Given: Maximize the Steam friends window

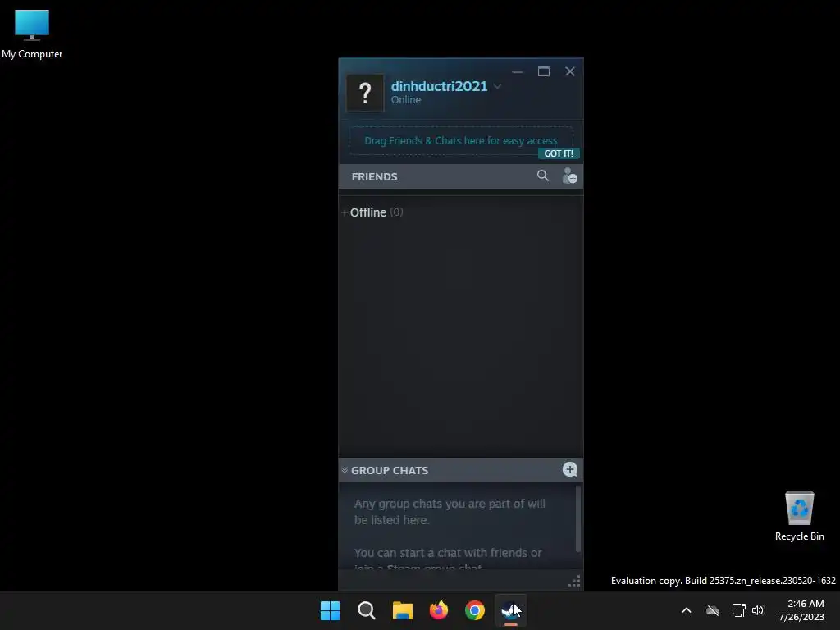Looking at the screenshot, I should (x=544, y=72).
